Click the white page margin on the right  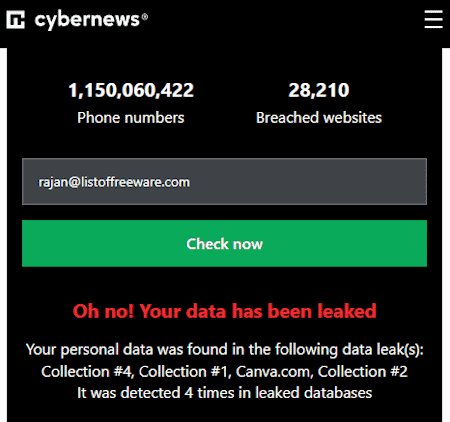[446, 233]
